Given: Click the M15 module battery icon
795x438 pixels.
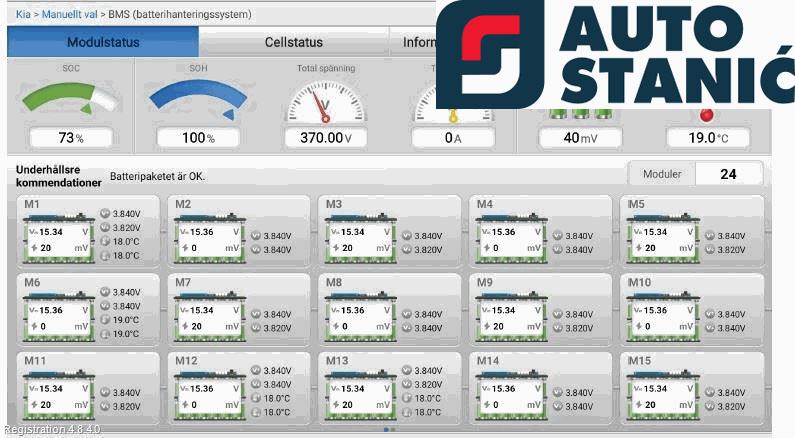Looking at the screenshot, I should 663,395.
